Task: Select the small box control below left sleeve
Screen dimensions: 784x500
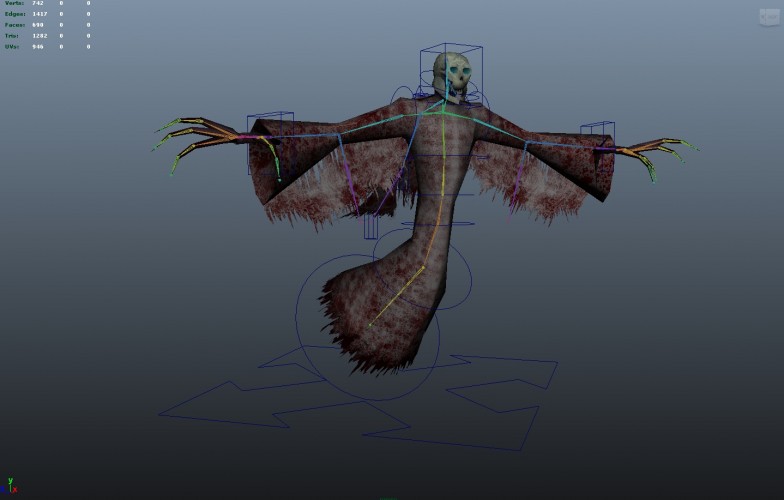Action: pos(370,226)
